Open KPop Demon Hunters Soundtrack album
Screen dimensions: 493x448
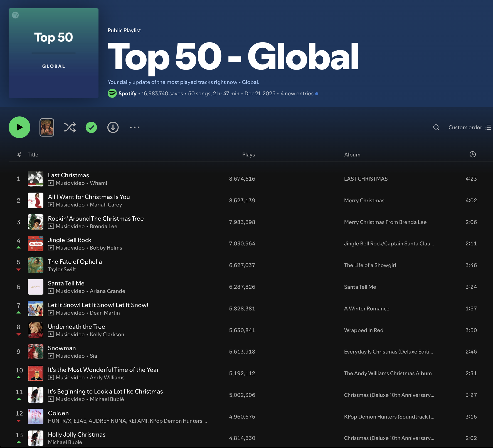389,417
